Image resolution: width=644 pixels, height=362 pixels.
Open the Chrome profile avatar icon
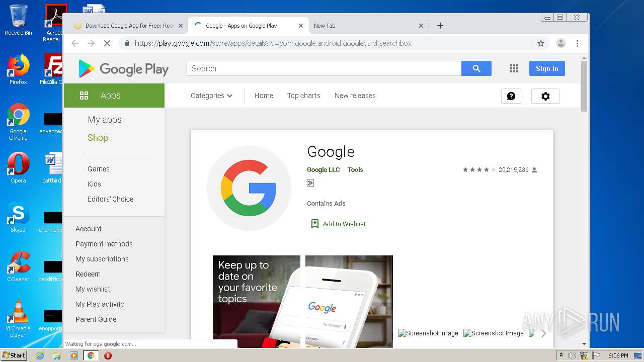(560, 43)
